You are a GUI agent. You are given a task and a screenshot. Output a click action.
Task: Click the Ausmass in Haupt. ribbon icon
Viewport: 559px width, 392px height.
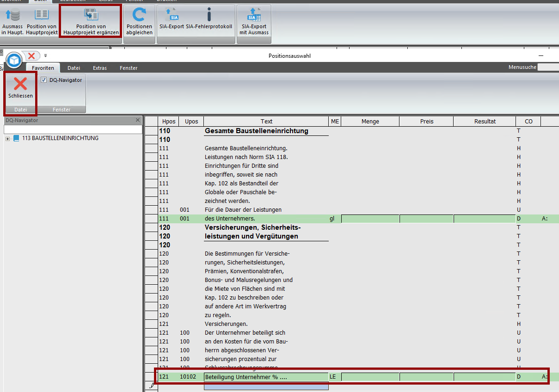tap(12, 22)
